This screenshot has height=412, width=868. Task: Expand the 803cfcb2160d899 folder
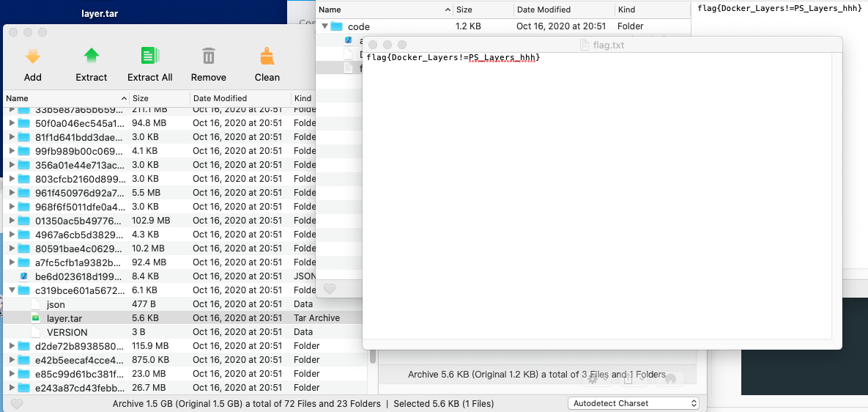[x=12, y=178]
